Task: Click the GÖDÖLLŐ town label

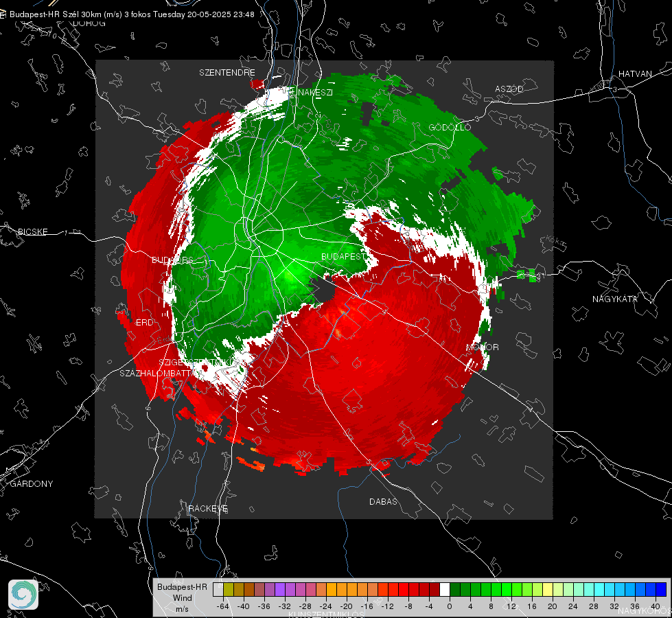Action: coord(450,127)
